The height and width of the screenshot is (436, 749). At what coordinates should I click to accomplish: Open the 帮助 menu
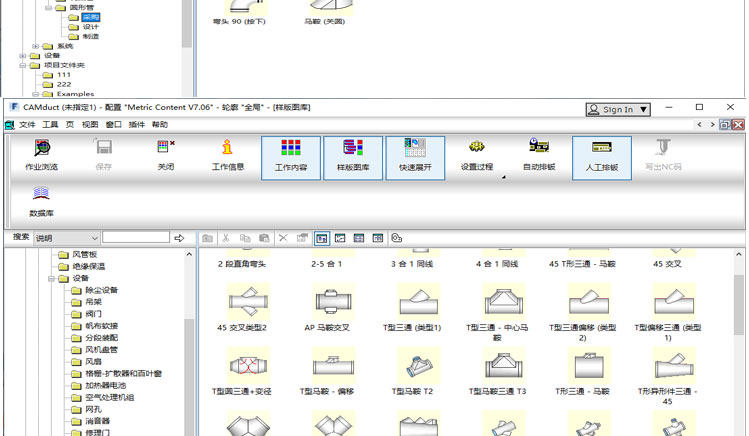tap(160, 125)
